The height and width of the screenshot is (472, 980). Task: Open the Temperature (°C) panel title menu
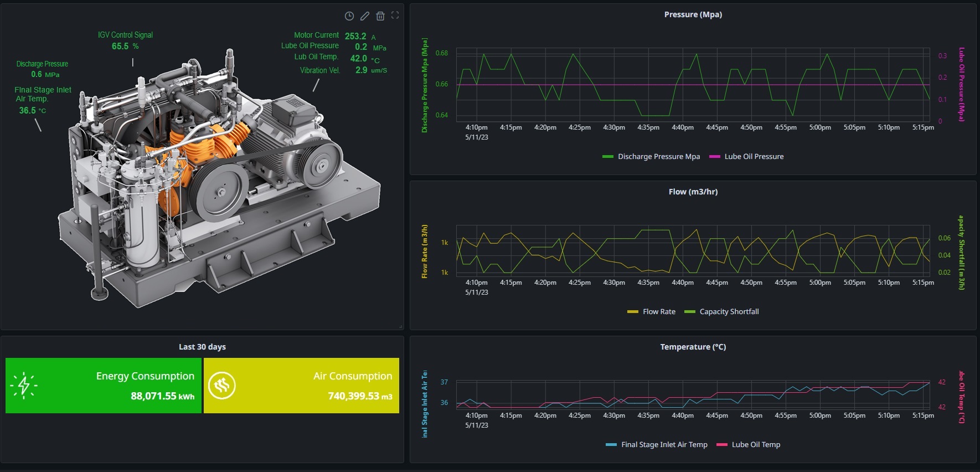[693, 347]
